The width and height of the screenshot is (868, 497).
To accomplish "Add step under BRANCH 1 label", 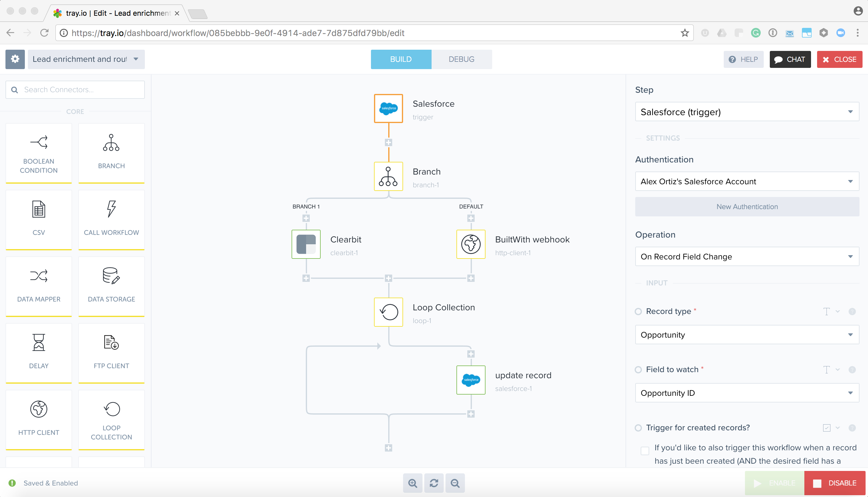I will point(306,218).
